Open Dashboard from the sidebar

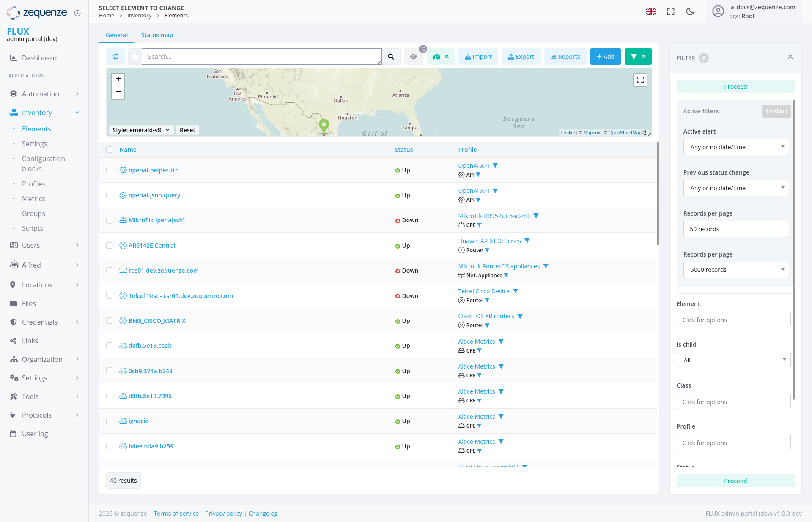pos(39,58)
